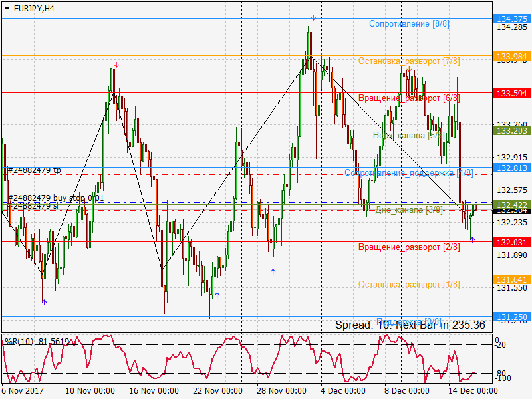Select the Сопротивление_поддержка [4/8] level label
Image resolution: width=532 pixels, height=399 pixels.
coord(409,173)
